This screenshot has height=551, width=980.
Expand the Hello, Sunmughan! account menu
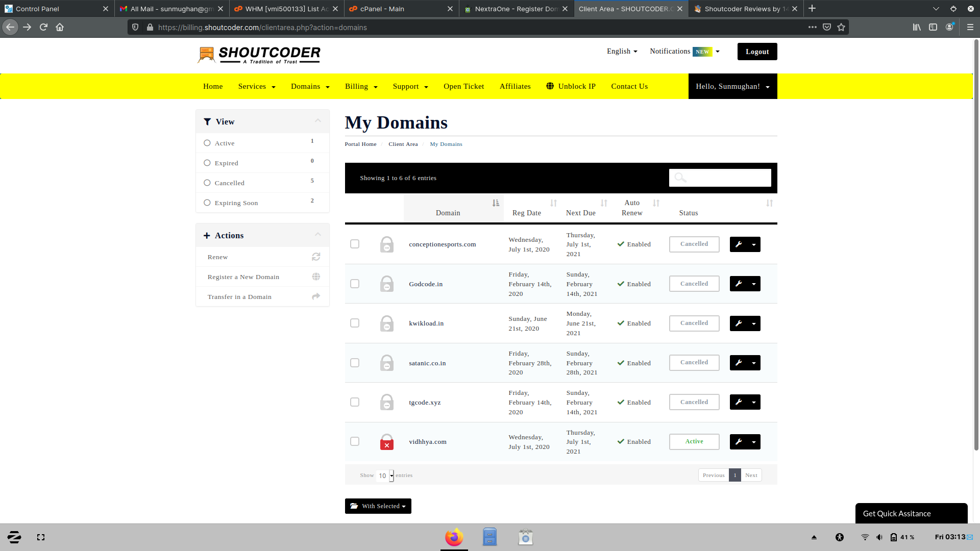732,86
